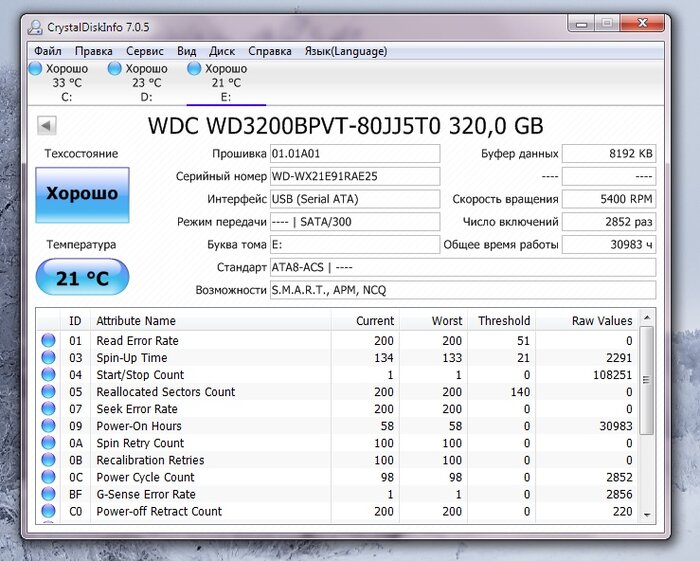Click the ID column header
The width and height of the screenshot is (700, 561).
click(75, 321)
